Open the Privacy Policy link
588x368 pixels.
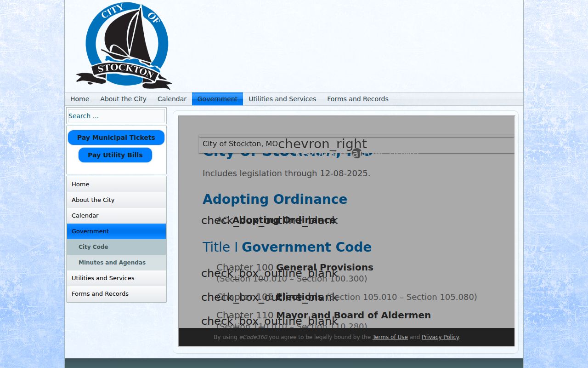click(440, 337)
